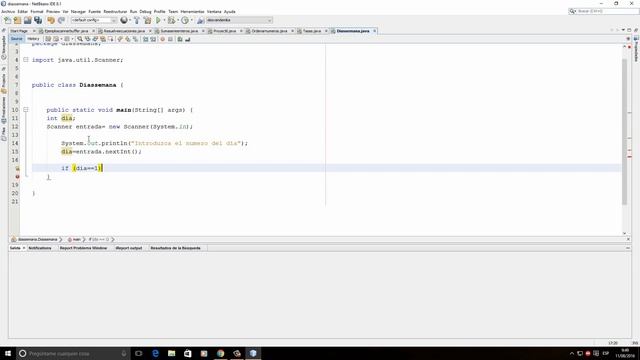Switch to the Start Page tab

(x=19, y=31)
